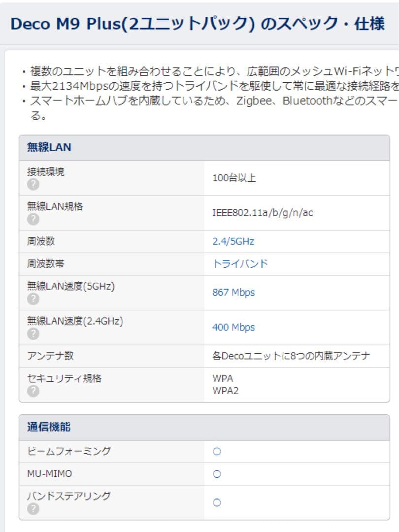
Task: Click the circle mark in MU-MIMO row
Action: 217,474
